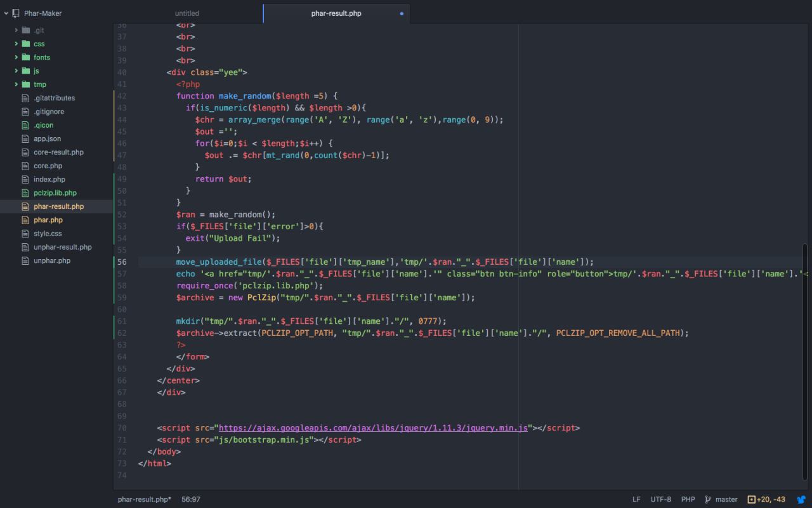
Task: Switch to the untitled tab
Action: 187,13
